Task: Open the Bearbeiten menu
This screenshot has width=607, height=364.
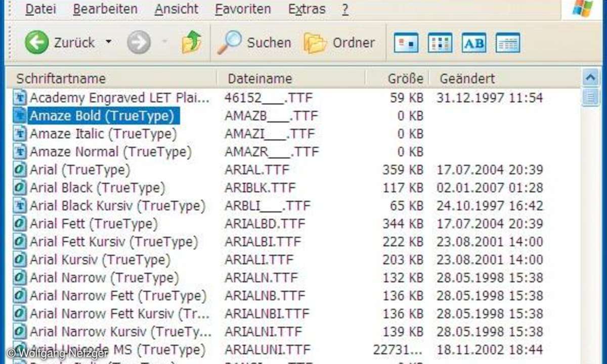Action: [x=105, y=9]
